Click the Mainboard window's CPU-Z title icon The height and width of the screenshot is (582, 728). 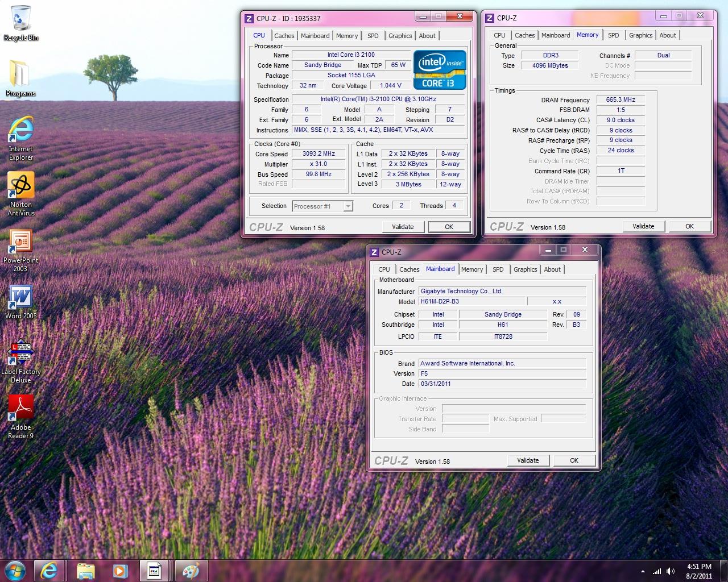(374, 252)
